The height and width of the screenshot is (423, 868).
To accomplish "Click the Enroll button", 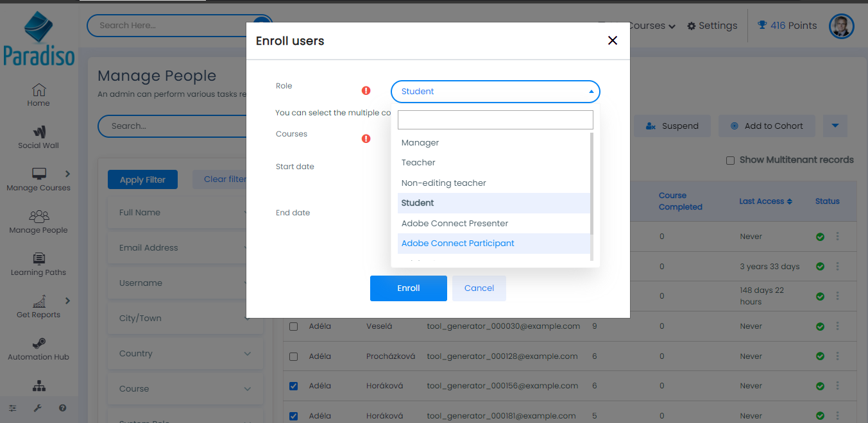I will [x=408, y=288].
